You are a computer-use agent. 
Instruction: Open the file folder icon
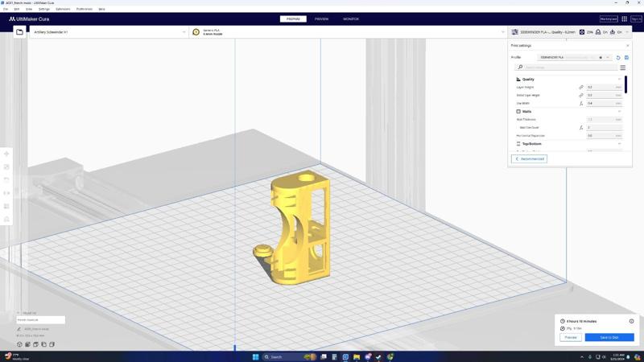(x=19, y=31)
